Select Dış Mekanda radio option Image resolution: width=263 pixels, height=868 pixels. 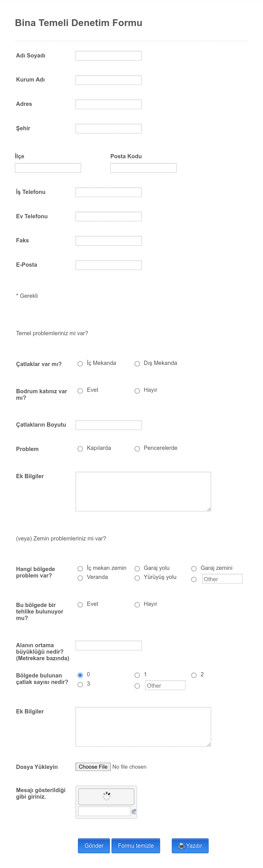[x=137, y=364]
